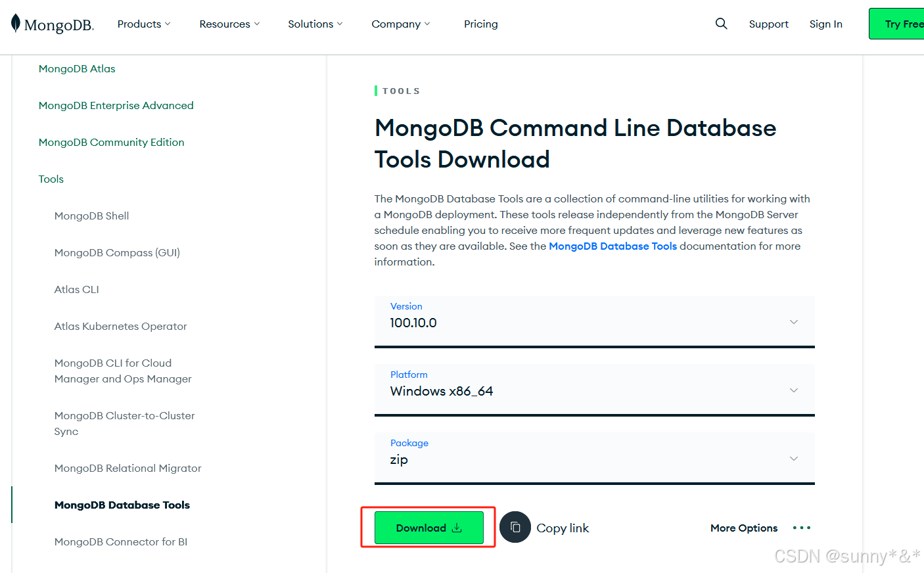The height and width of the screenshot is (573, 924).
Task: Click the More Options label
Action: (x=744, y=528)
